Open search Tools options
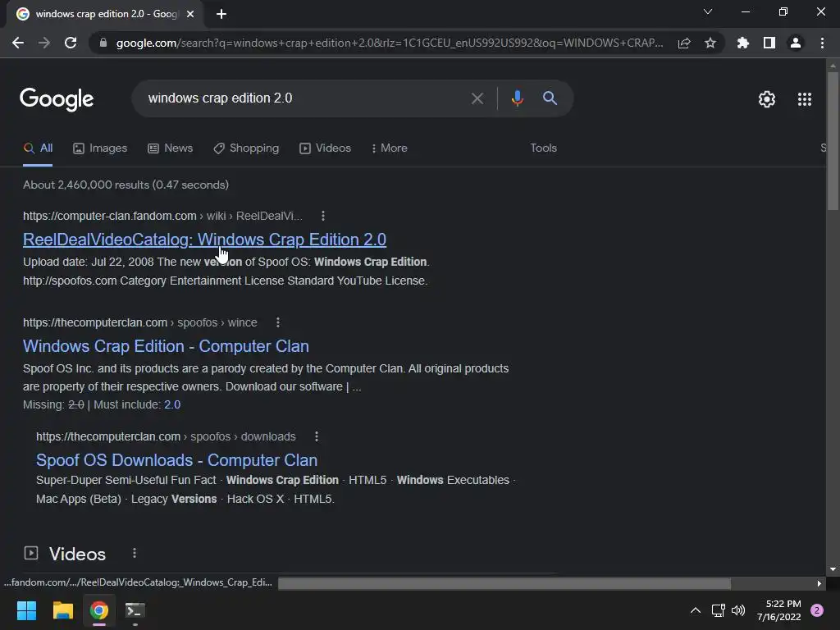Viewport: 840px width, 630px height. (543, 148)
